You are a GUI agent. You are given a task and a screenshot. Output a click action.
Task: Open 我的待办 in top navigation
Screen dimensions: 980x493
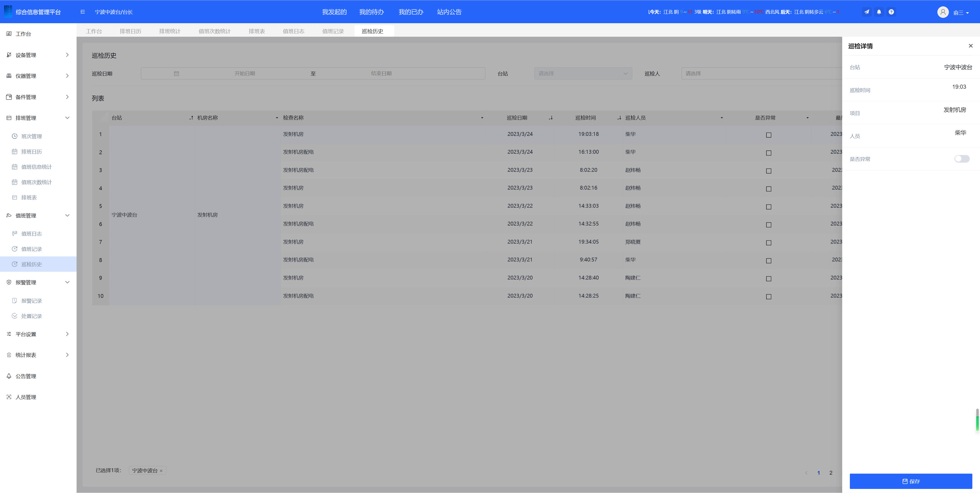click(x=371, y=12)
